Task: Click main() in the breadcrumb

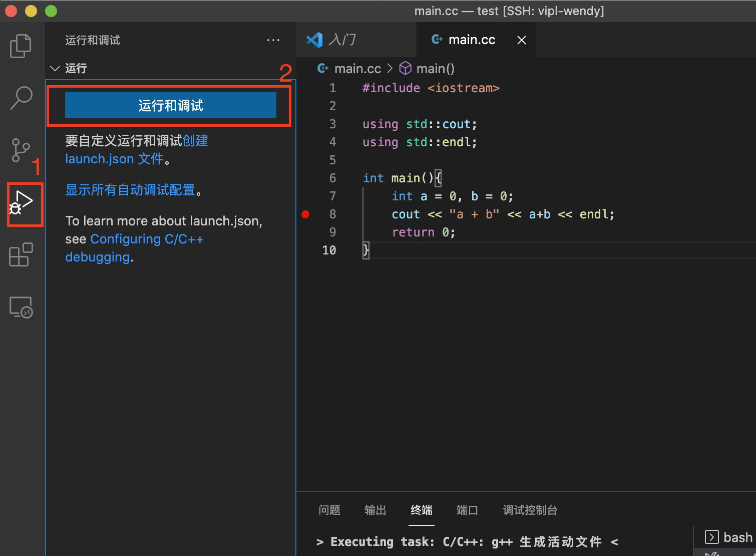Action: tap(435, 69)
